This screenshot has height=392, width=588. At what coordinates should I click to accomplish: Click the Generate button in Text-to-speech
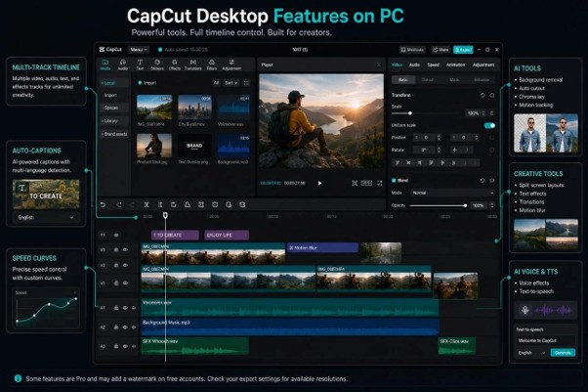[563, 353]
